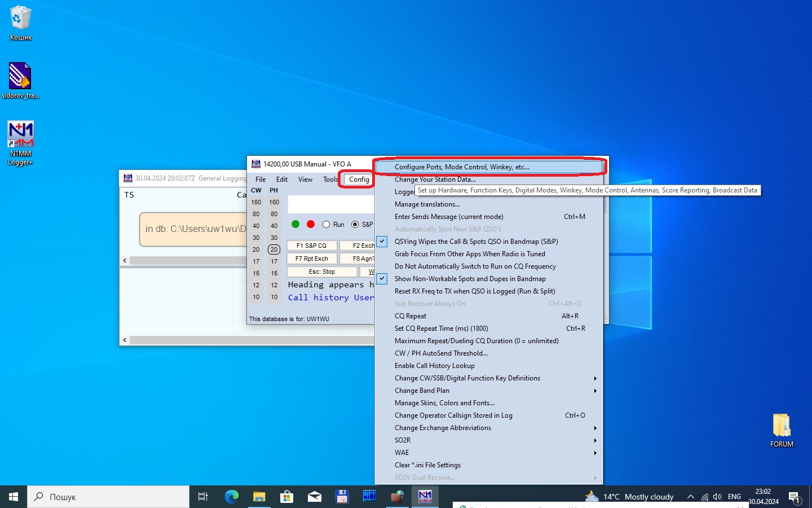The width and height of the screenshot is (812, 508).
Task: Toggle Reset RX Freq to TX when QSO Logged
Action: click(x=489, y=291)
